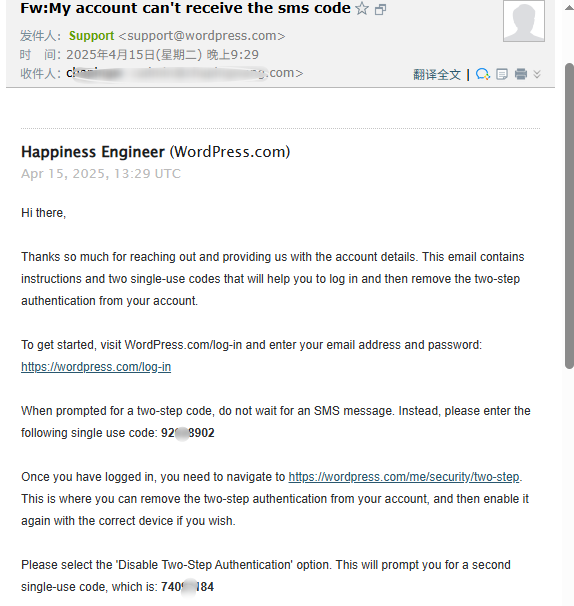The image size is (574, 606).
Task: Add a note using the memo icon
Action: point(502,74)
